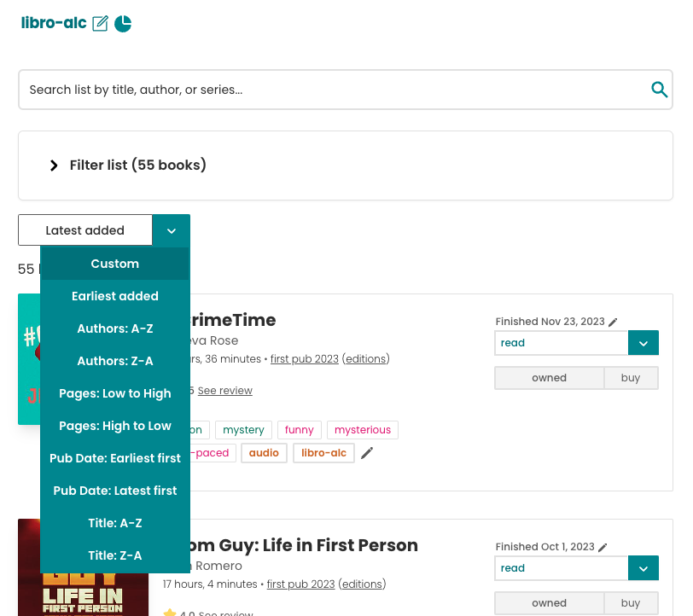Click the Latest added sort box
Image resolution: width=693 pixels, height=616 pixels.
coord(85,230)
